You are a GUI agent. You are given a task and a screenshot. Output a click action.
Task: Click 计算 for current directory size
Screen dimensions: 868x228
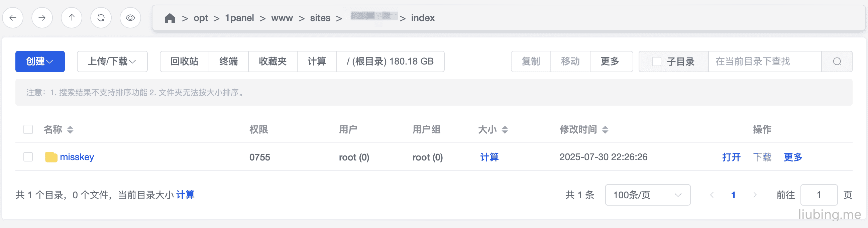[x=185, y=195]
